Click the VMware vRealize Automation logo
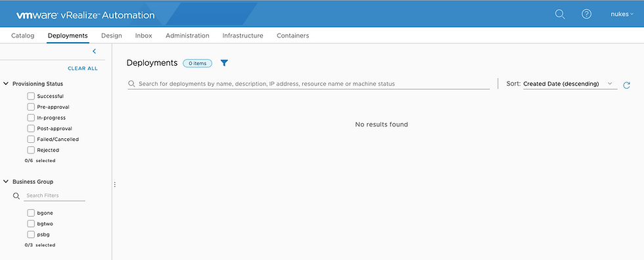Screen dimensions: 644x260 point(85,15)
